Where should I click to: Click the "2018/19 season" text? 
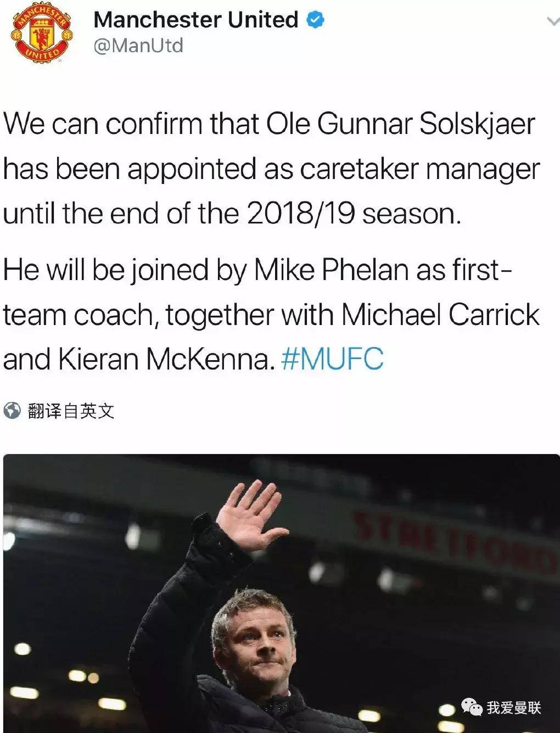pos(352,214)
